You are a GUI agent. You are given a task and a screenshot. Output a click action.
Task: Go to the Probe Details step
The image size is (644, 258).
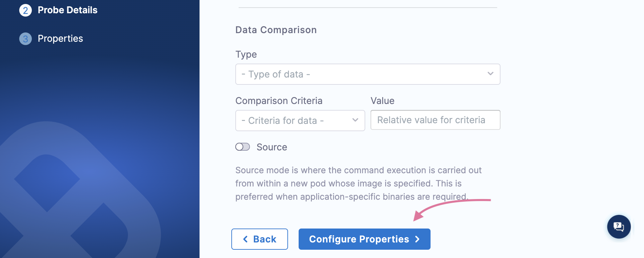(67, 10)
